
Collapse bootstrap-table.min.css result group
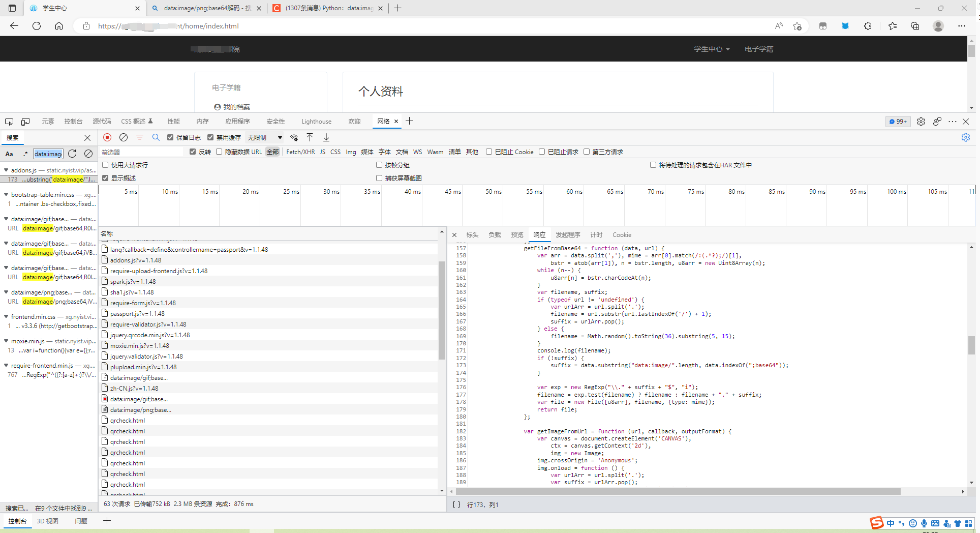click(x=6, y=195)
